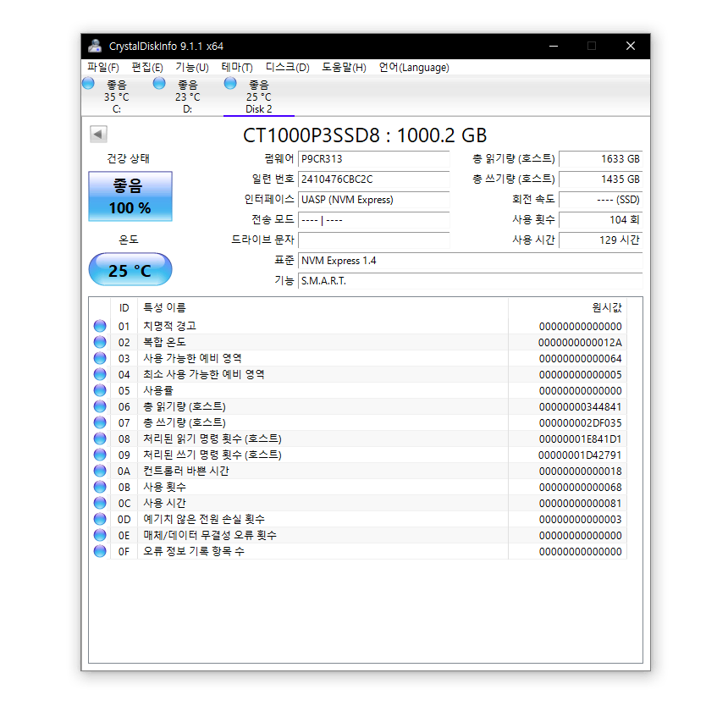This screenshot has width=728, height=728.
Task: Select the 예기치 않은 전원 손실 횟수 attribute name
Action: (x=204, y=519)
